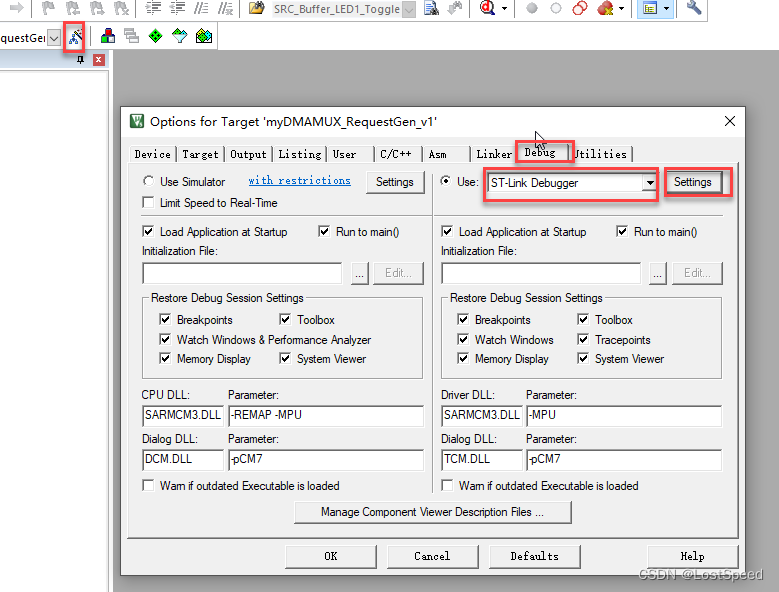The width and height of the screenshot is (779, 592).
Task: Open Configuration wrench icon
Action: pyautogui.click(x=694, y=7)
